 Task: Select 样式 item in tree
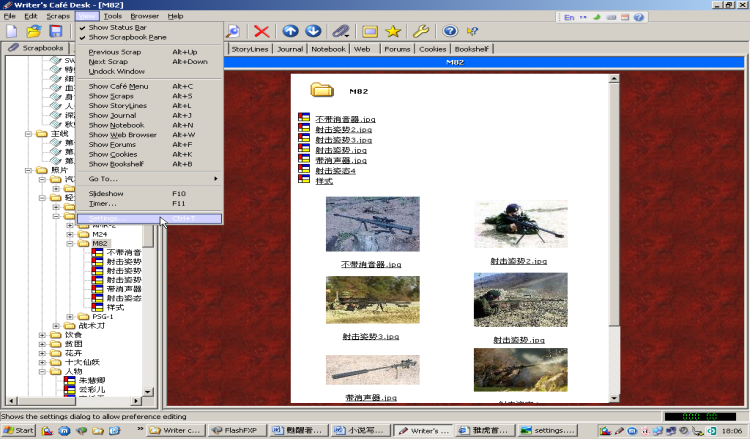pyautogui.click(x=115, y=307)
